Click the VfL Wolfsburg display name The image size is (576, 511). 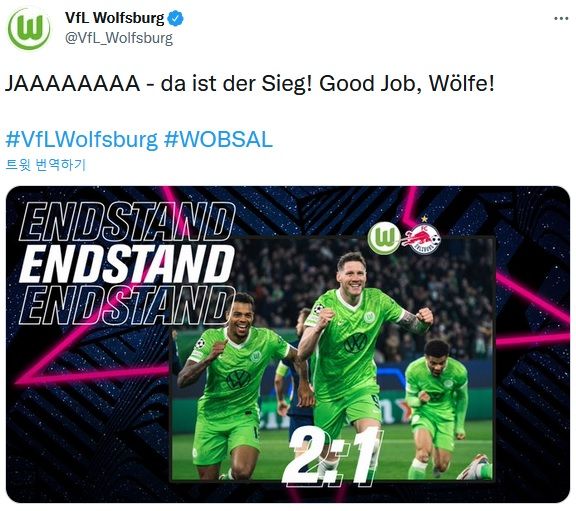[115, 18]
